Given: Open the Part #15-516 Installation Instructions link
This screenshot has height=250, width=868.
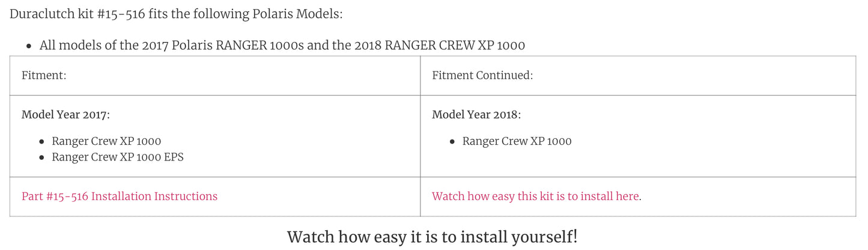Looking at the screenshot, I should pos(119,197).
